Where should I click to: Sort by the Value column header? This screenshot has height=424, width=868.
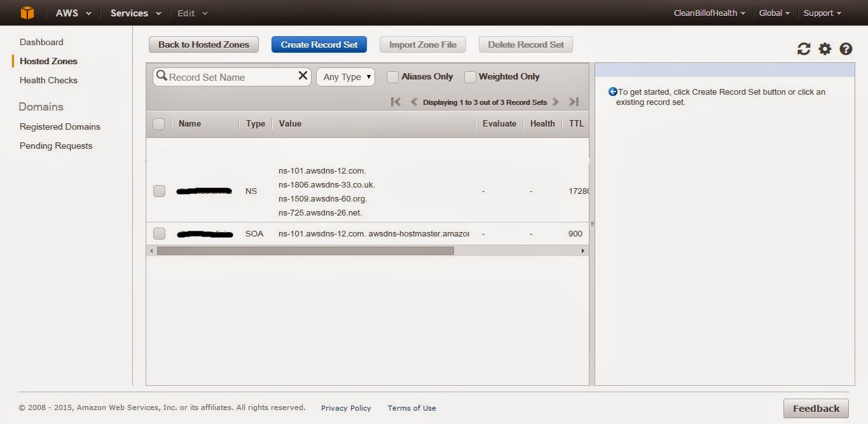coord(290,124)
